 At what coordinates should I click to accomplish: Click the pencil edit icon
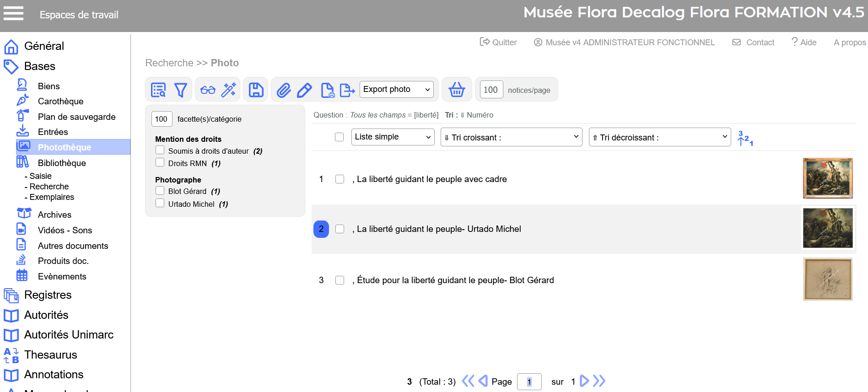pyautogui.click(x=304, y=90)
